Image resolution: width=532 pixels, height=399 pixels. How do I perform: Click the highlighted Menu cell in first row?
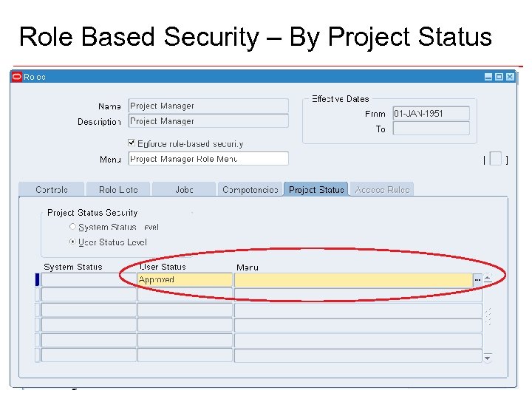click(353, 280)
